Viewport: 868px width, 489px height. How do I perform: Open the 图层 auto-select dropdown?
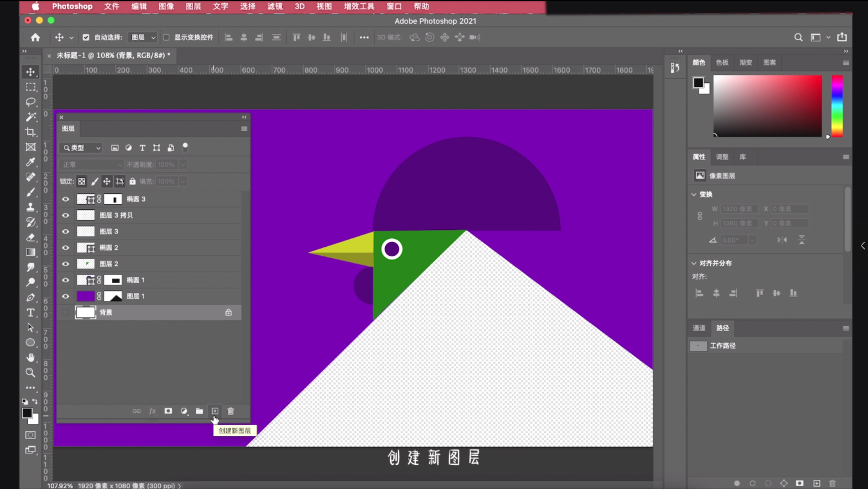[143, 37]
